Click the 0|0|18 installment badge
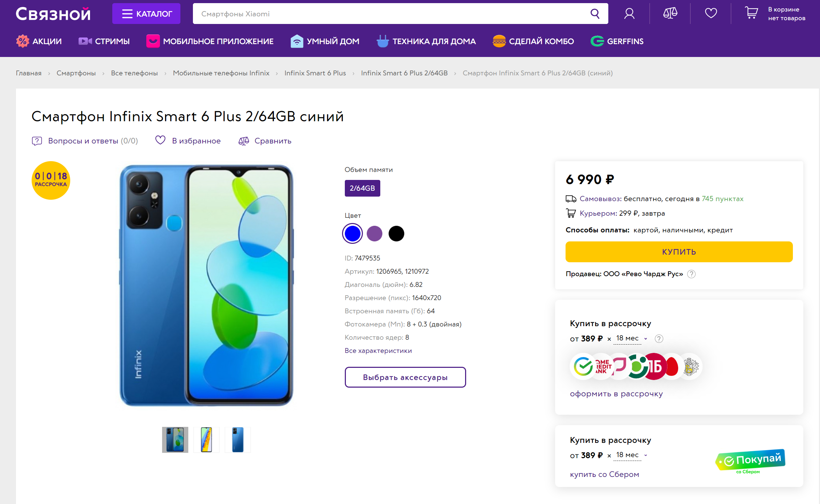 pyautogui.click(x=51, y=180)
